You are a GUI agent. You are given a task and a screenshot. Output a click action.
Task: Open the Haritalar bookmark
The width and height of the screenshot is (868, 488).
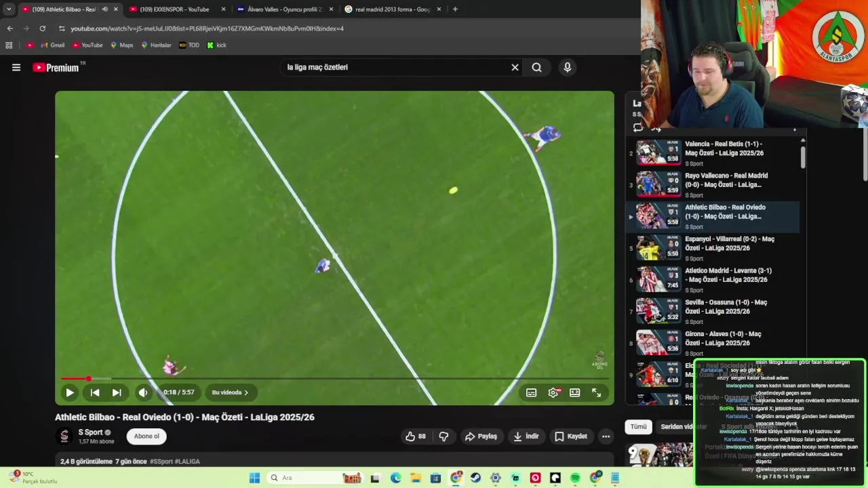point(156,45)
